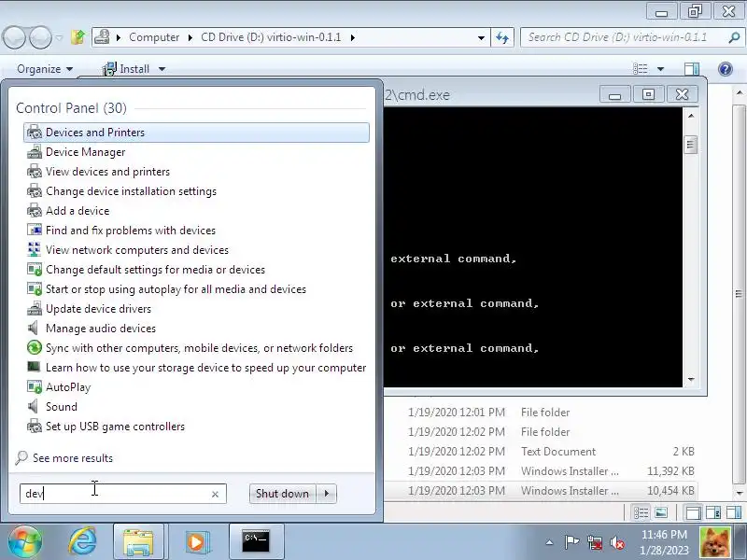Click the Start orb button
This screenshot has width=747, height=560.
(24, 541)
